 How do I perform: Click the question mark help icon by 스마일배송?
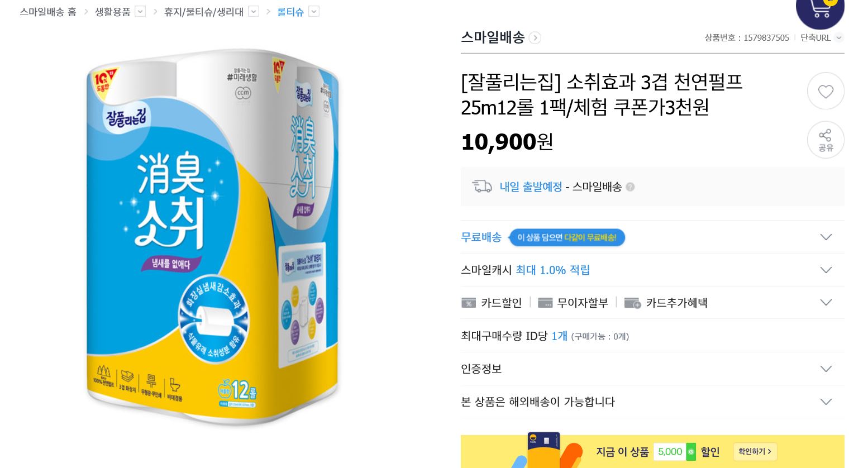[x=630, y=187]
